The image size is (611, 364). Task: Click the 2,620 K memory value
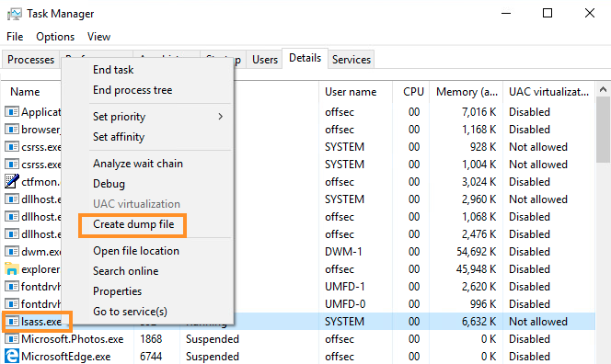[x=478, y=287]
